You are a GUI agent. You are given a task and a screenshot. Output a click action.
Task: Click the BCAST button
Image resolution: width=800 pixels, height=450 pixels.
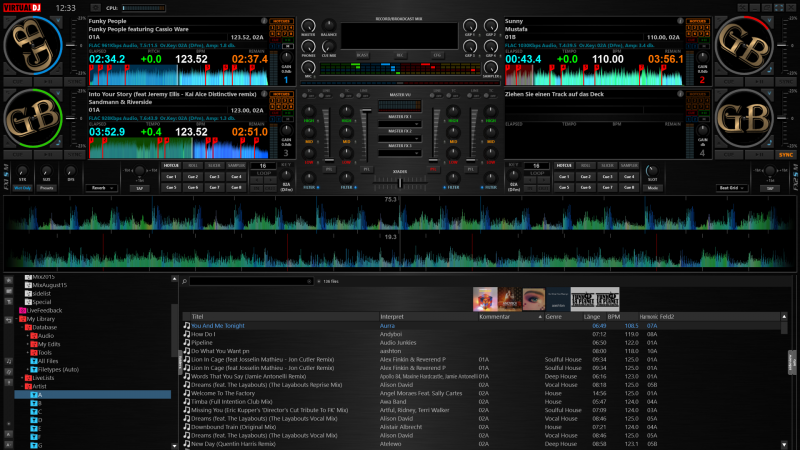click(x=362, y=55)
